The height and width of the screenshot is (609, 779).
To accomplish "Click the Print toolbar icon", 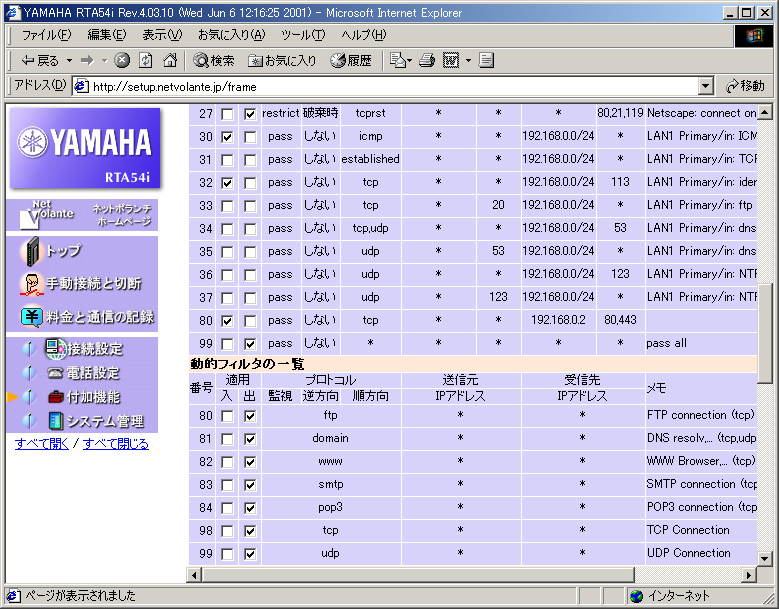I will tap(427, 60).
